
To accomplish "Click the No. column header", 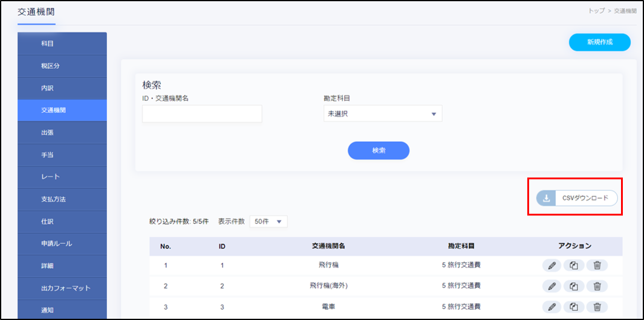I will (x=166, y=246).
